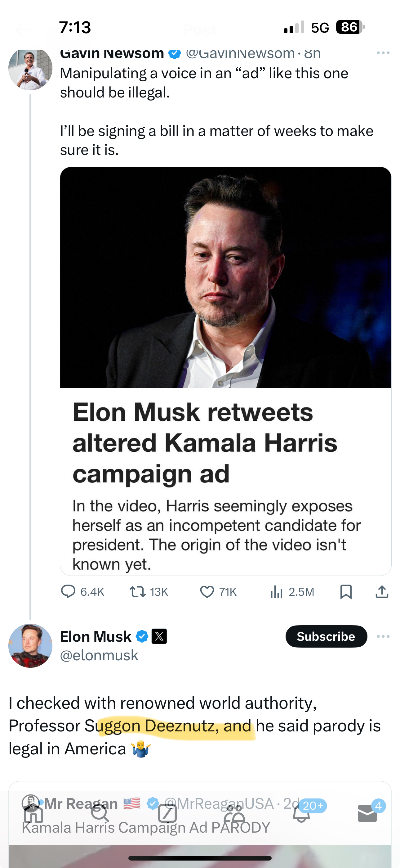This screenshot has width=400, height=868.
Task: Subscribe to Elon Musk
Action: coord(326,636)
